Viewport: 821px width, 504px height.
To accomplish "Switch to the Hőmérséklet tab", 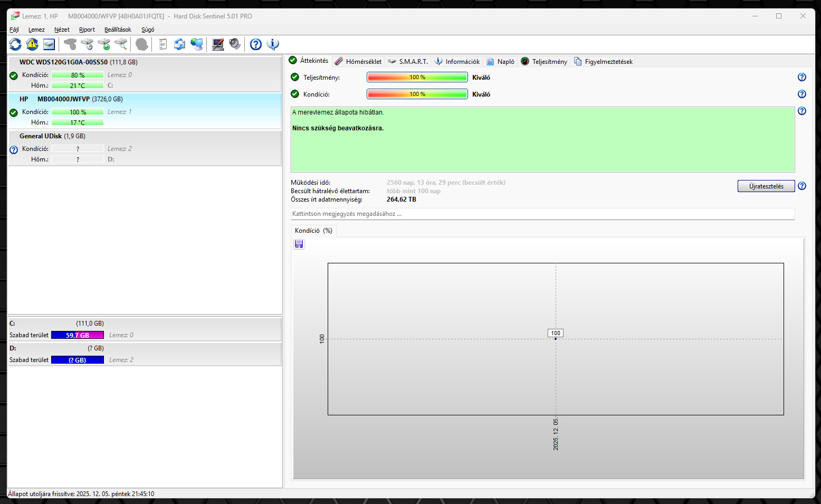I will coord(358,61).
